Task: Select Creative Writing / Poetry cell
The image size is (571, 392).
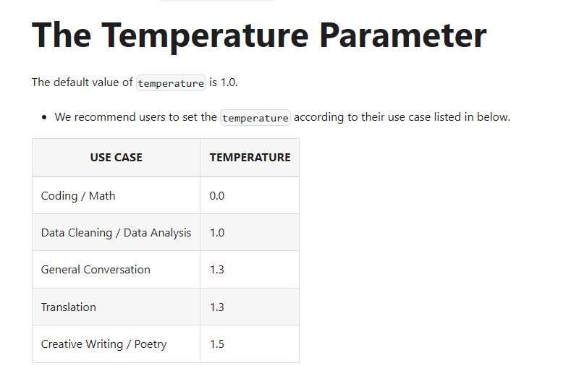Action: point(116,344)
